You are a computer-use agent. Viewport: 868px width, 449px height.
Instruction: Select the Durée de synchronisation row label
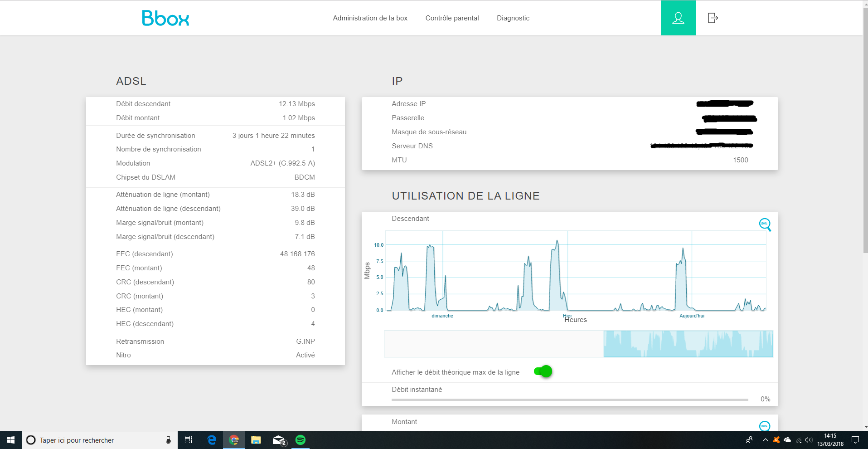pos(155,136)
